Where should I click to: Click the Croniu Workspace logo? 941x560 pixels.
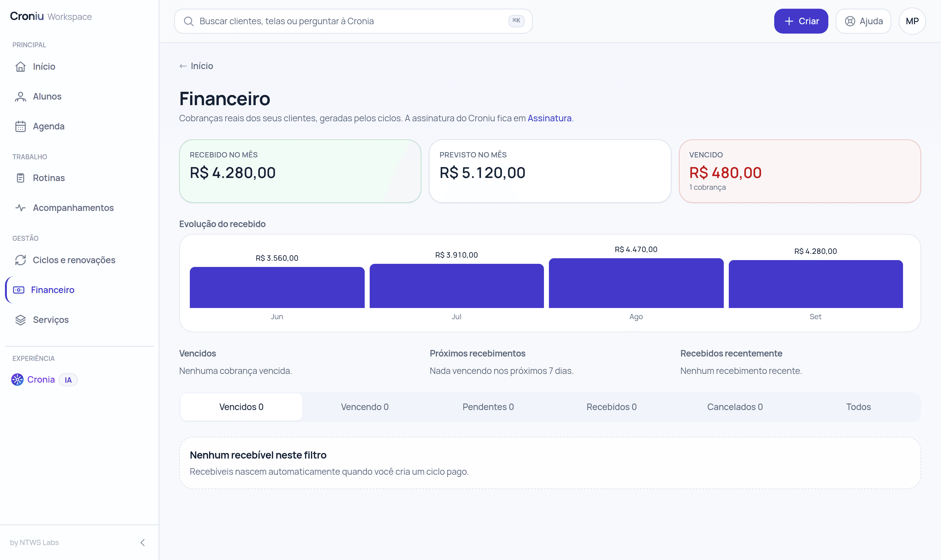(x=51, y=16)
